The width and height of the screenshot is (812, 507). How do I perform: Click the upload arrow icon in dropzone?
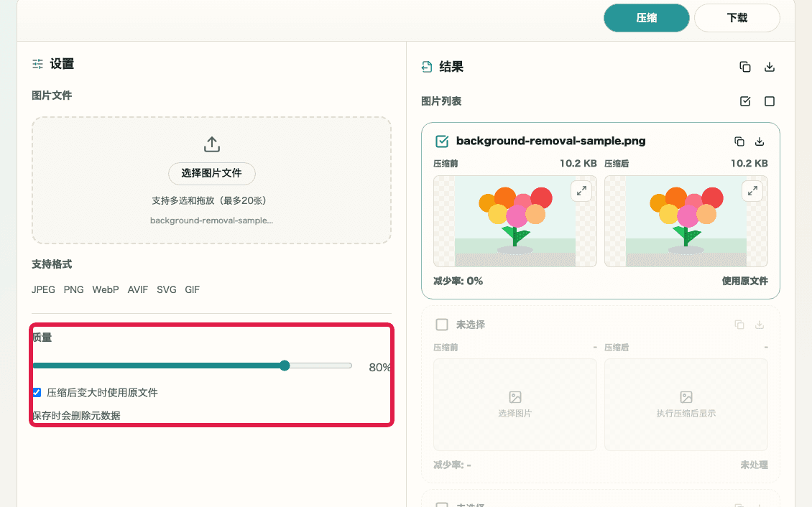pos(212,144)
